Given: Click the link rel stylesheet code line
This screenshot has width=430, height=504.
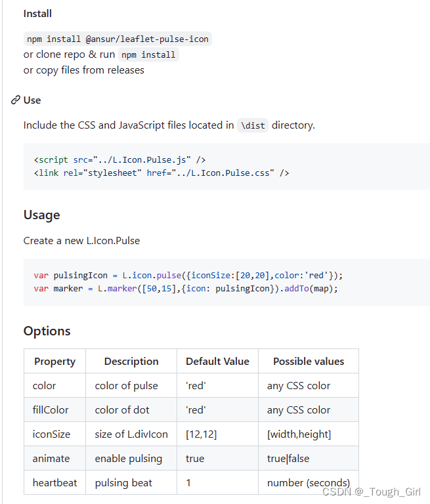Looking at the screenshot, I should (161, 173).
